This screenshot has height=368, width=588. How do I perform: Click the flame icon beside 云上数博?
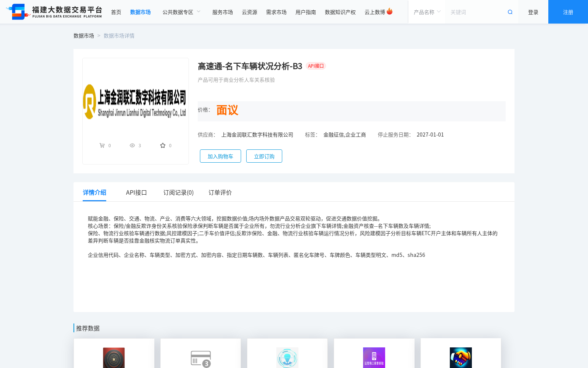390,11
